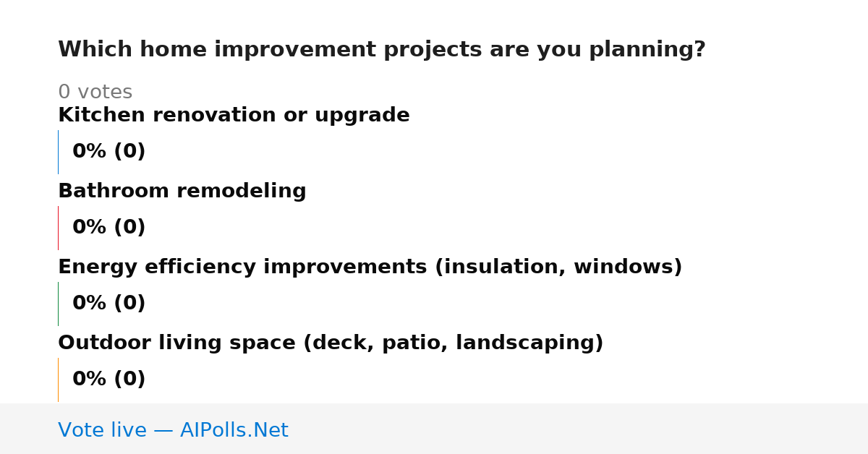Click the words 'Vote live' in footer
Viewport: 868px width, 454px height.
point(102,430)
